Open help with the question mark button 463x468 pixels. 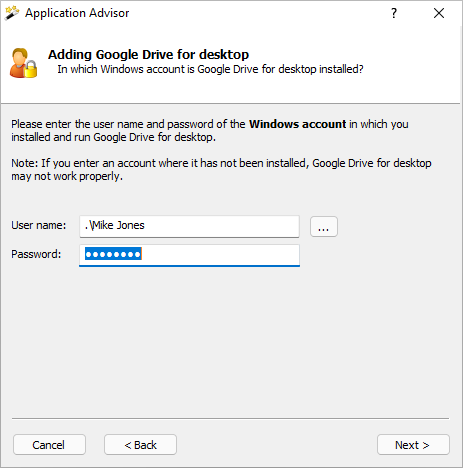(x=394, y=13)
